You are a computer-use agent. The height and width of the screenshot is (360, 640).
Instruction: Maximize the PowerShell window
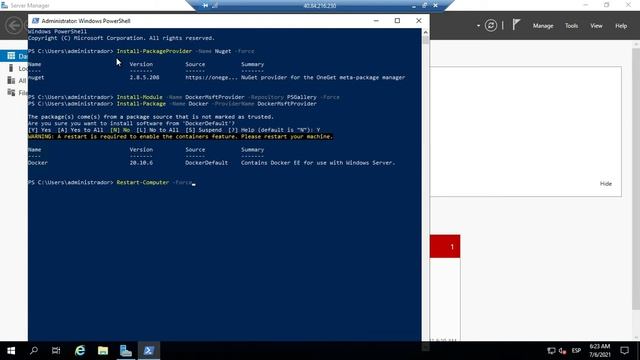397,21
